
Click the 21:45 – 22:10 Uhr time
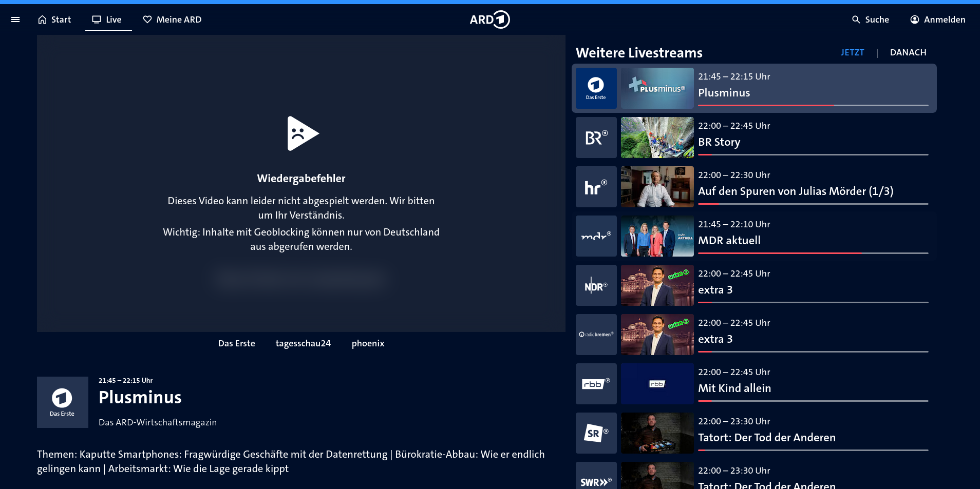pyautogui.click(x=734, y=224)
